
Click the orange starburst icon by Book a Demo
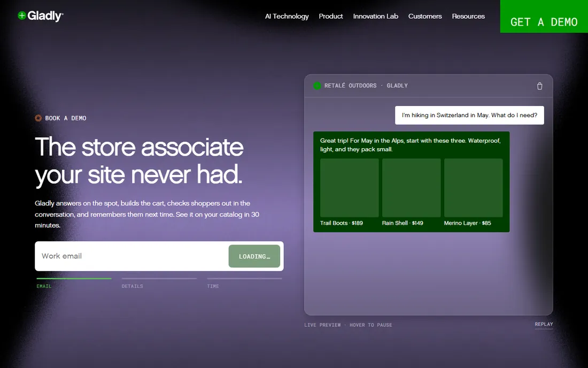[x=38, y=118]
